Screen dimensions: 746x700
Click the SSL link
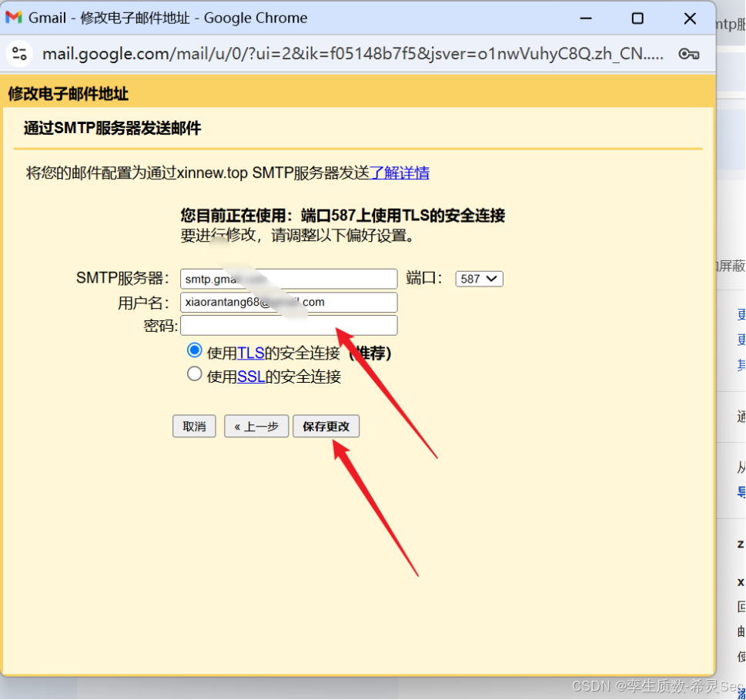click(x=250, y=377)
